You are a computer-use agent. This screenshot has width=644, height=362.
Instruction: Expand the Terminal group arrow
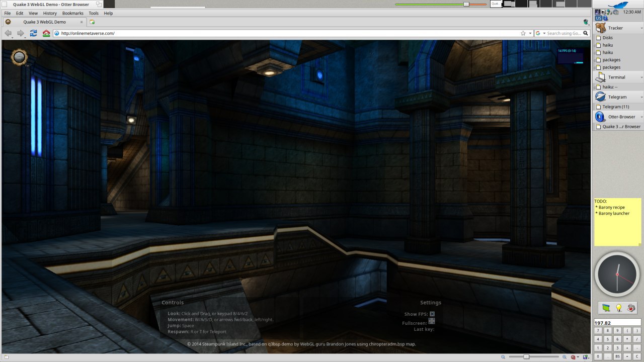(x=641, y=77)
